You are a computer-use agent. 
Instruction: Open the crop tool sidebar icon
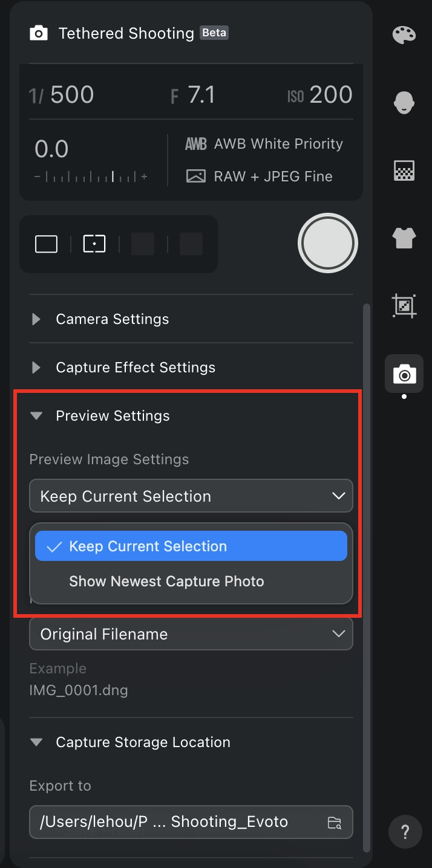pyautogui.click(x=404, y=306)
